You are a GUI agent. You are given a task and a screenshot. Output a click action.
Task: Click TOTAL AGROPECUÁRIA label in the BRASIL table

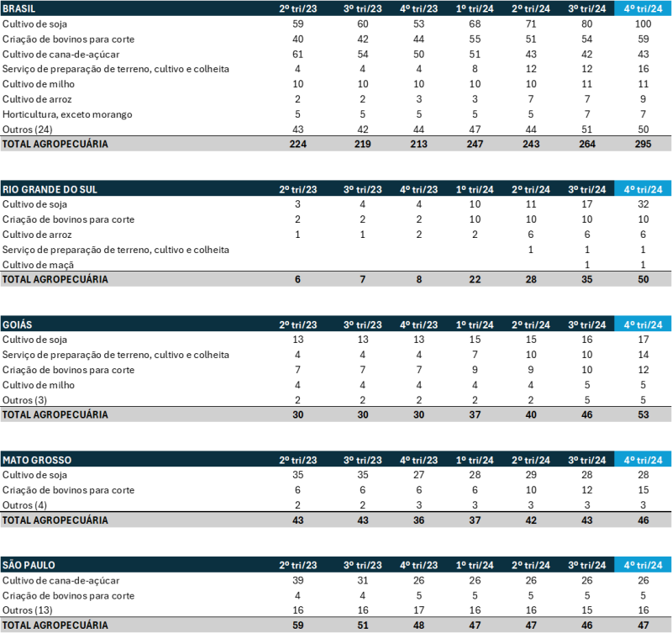[55, 144]
